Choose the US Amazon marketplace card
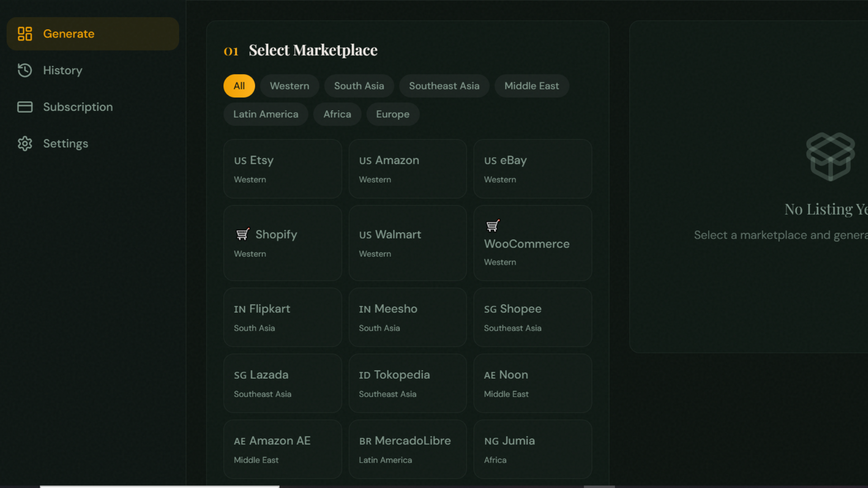 coord(407,169)
